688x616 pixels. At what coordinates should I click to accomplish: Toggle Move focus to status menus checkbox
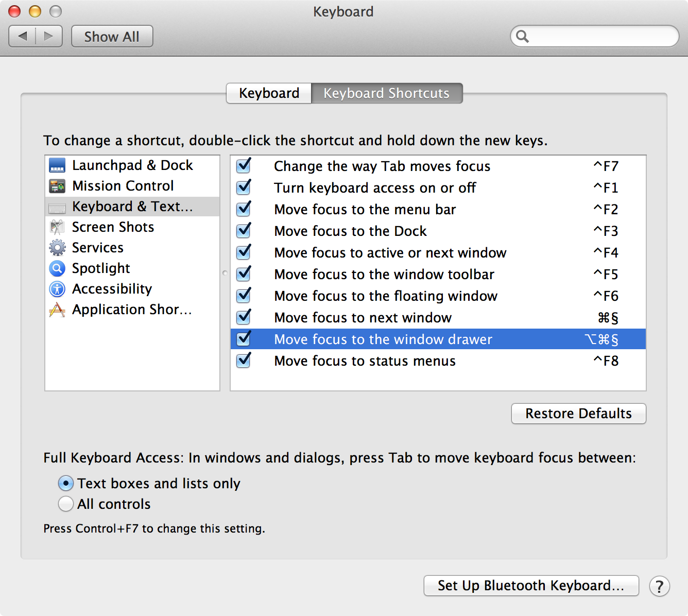(244, 361)
